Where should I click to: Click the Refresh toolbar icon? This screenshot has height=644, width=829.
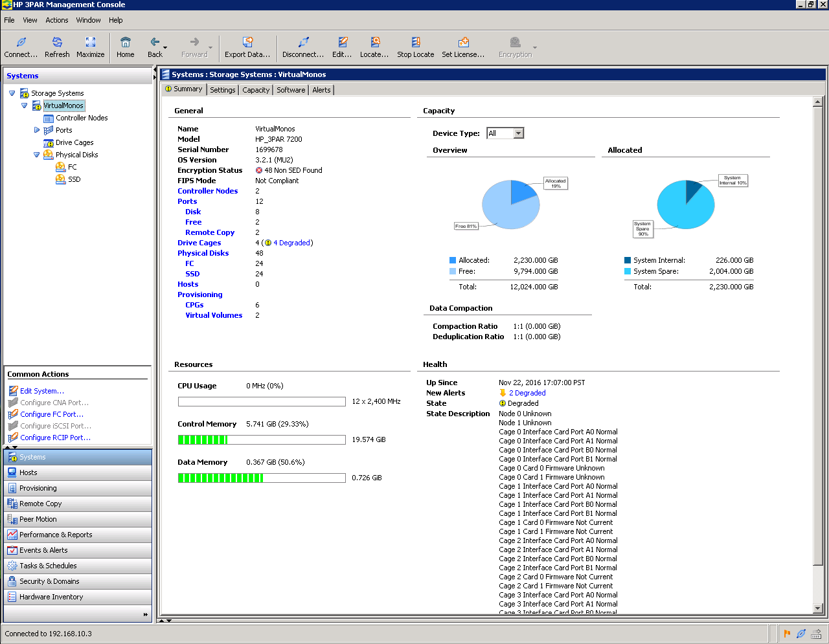point(56,47)
